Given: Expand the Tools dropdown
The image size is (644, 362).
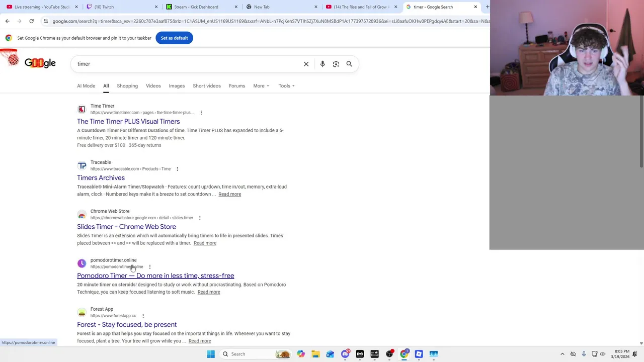Looking at the screenshot, I should [287, 86].
